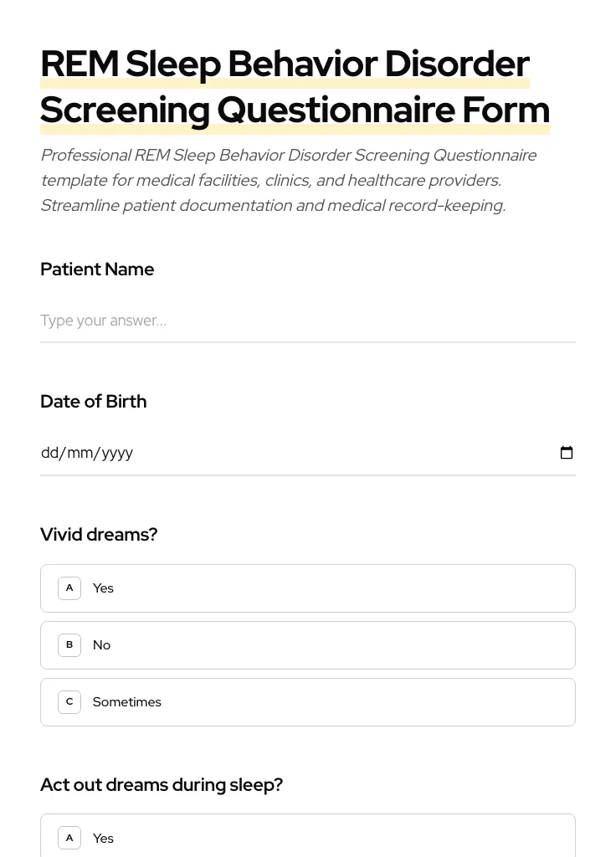616x857 pixels.
Task: Click the A badge under Act out dreams question
Action: point(69,838)
